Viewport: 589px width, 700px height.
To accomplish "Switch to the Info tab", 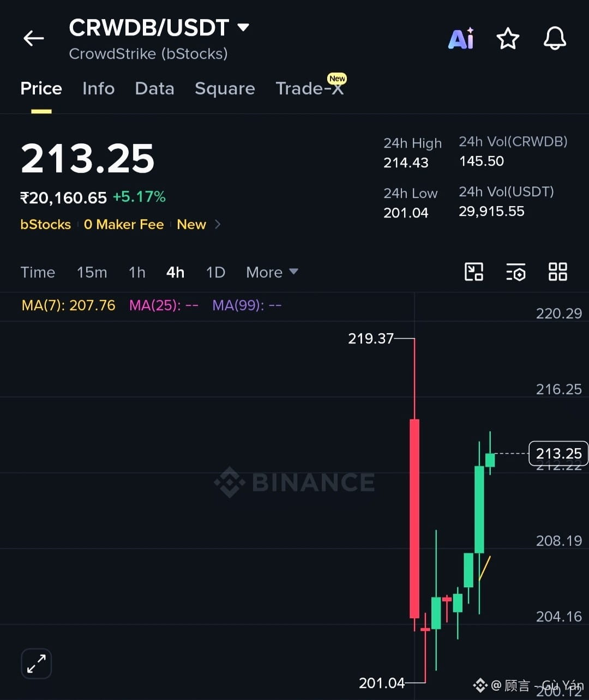I will tap(99, 88).
